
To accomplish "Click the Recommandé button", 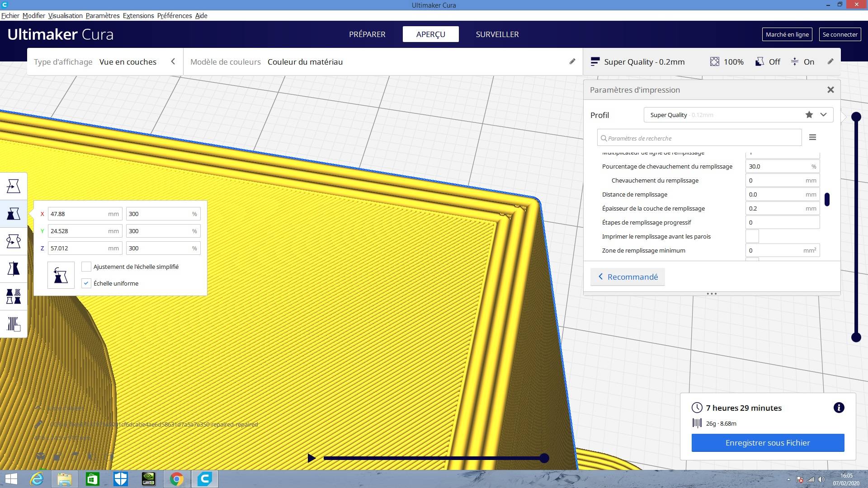I will pyautogui.click(x=627, y=277).
